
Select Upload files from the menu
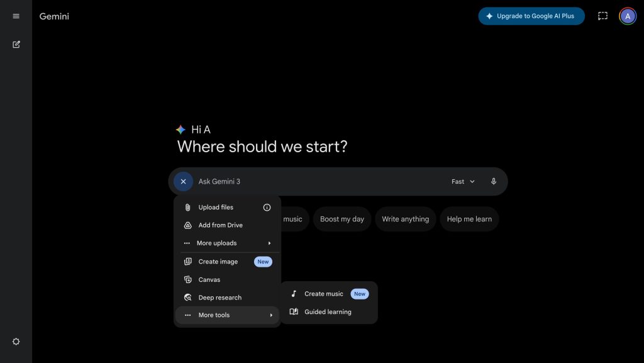[216, 208]
